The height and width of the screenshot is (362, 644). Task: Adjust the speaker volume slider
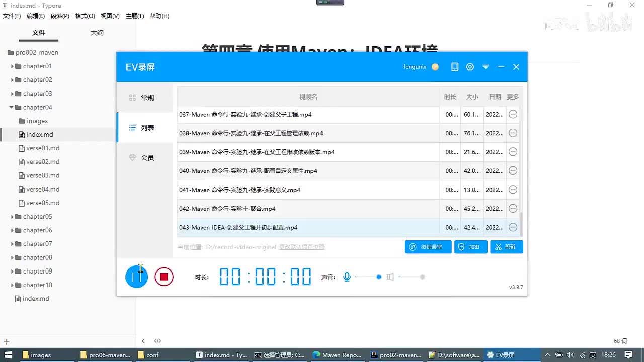point(412,277)
